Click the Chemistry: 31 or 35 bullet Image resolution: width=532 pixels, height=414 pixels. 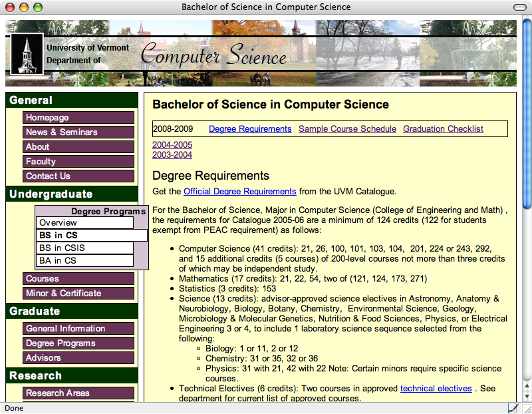[x=261, y=359]
